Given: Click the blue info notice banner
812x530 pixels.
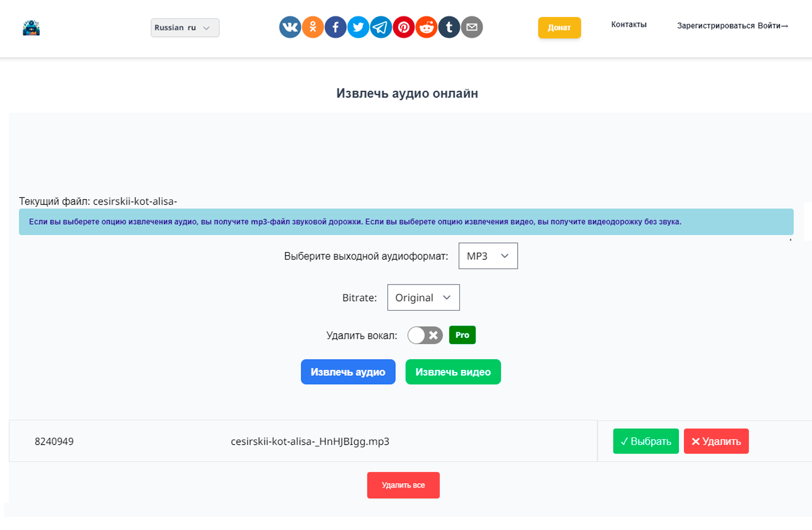Looking at the screenshot, I should tap(406, 222).
